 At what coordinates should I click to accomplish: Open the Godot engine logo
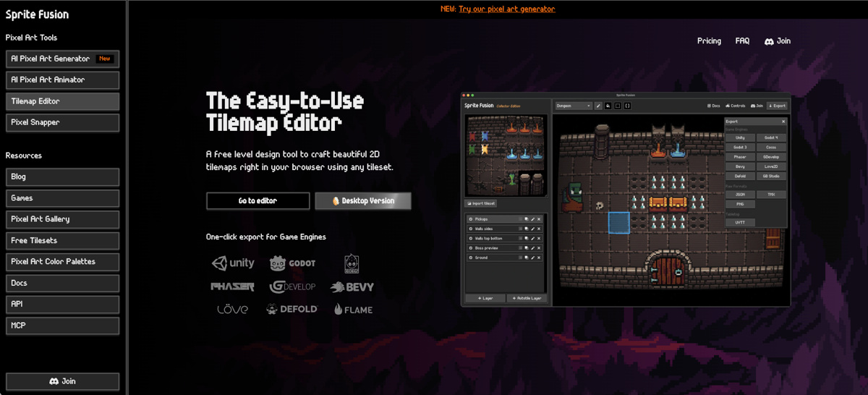pos(292,263)
